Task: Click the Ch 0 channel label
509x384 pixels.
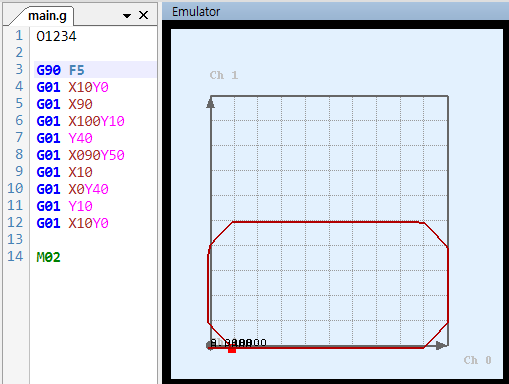Action: pos(477,360)
